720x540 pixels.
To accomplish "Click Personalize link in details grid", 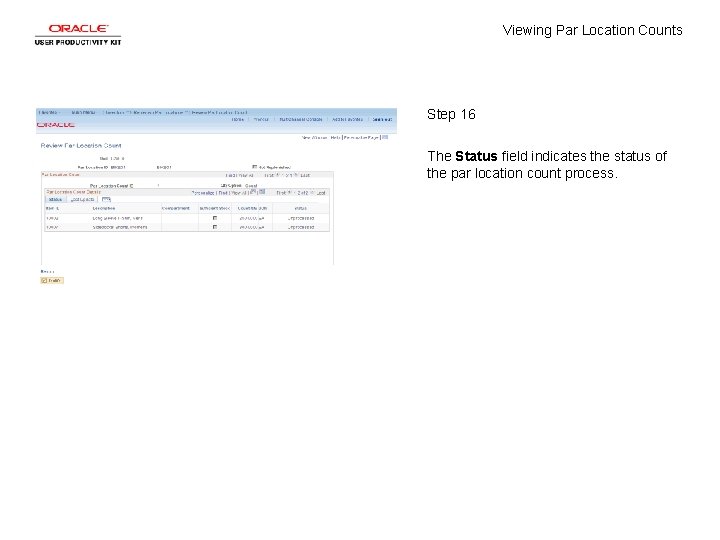I will pos(203,193).
